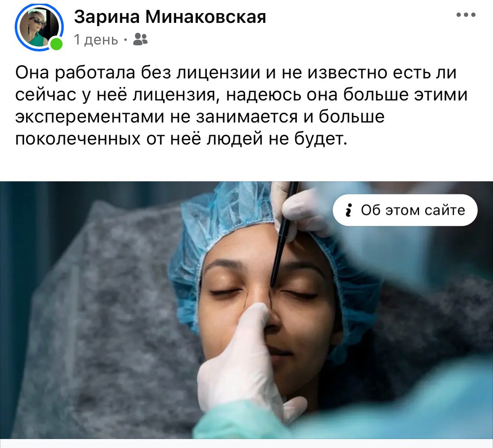Click the green online status dot
The width and height of the screenshot is (493, 448).
pos(56,44)
